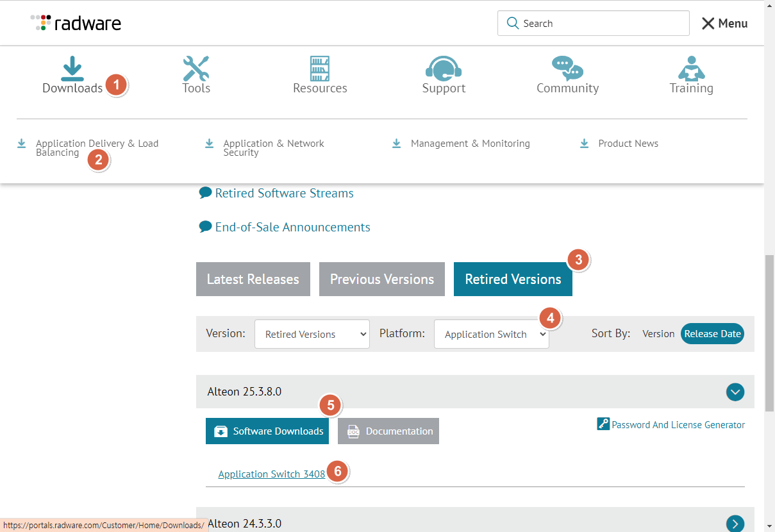Image resolution: width=775 pixels, height=532 pixels.
Task: Open End-of-Sale Announcements link
Action: click(293, 227)
